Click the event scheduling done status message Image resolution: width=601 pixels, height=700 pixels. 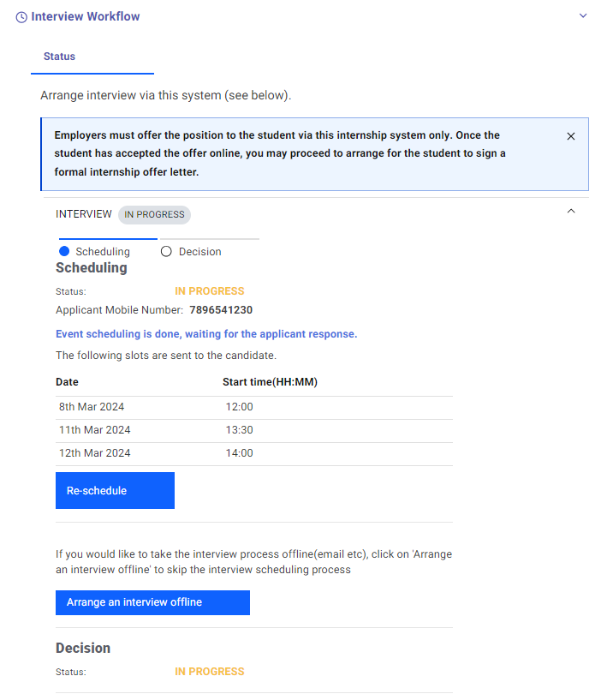pyautogui.click(x=206, y=334)
